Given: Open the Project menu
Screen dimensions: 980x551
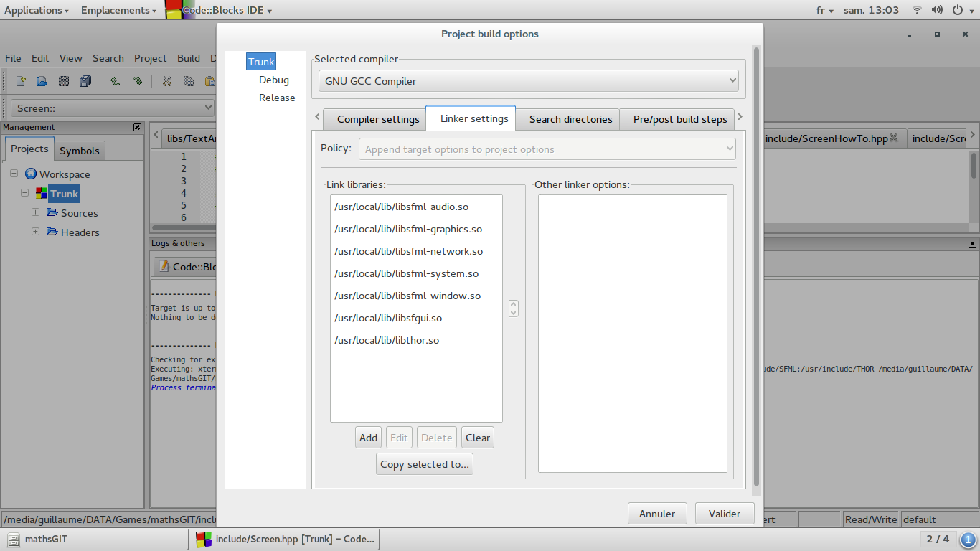Looking at the screenshot, I should [x=150, y=58].
